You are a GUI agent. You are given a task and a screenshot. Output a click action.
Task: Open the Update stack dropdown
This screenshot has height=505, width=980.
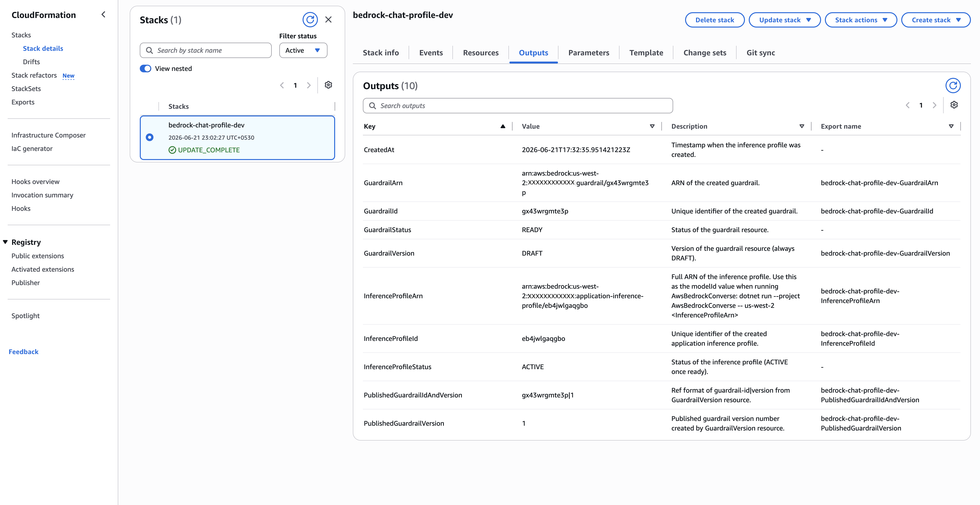point(784,20)
